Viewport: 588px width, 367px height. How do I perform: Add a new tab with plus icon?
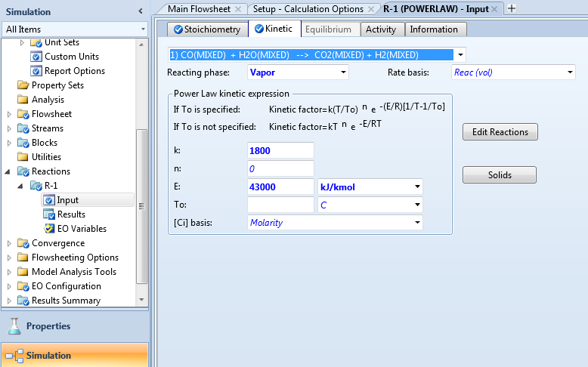(512, 8)
